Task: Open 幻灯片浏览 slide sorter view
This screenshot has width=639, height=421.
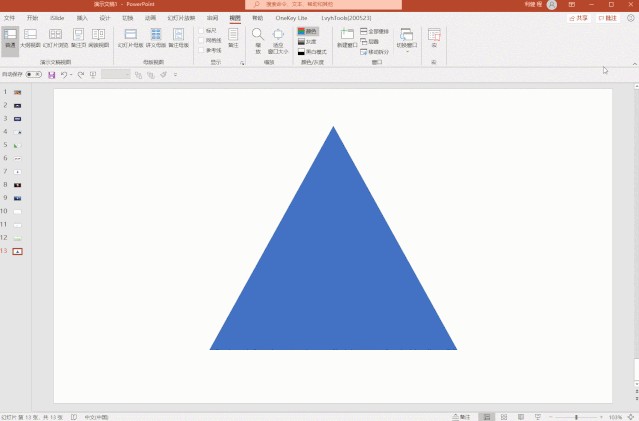Action: [x=55, y=38]
